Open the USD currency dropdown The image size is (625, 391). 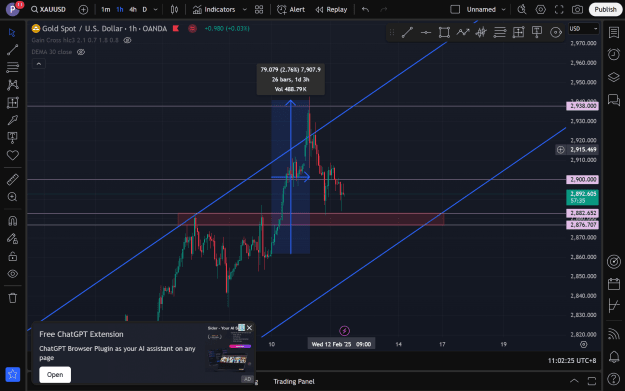pos(584,29)
